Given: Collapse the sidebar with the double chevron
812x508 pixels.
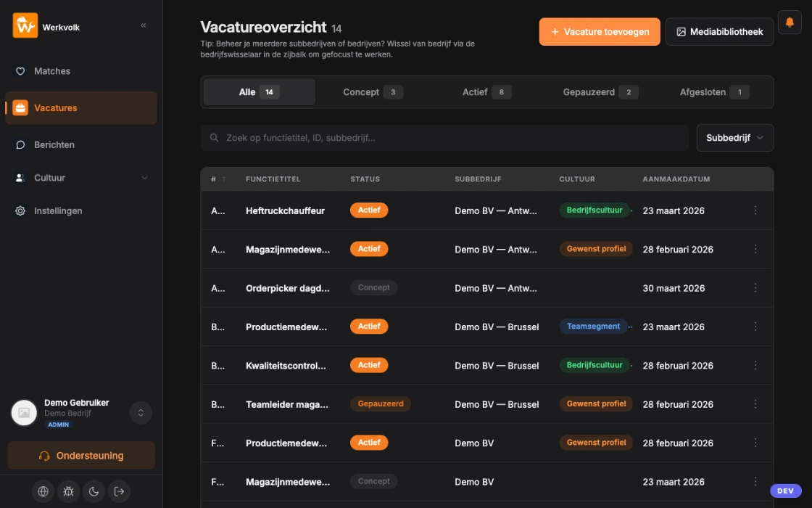Looking at the screenshot, I should pos(143,24).
